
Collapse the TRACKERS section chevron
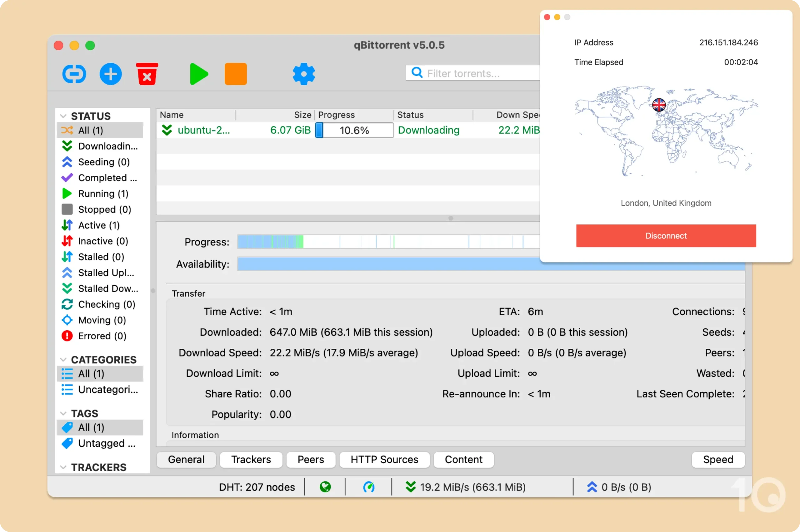(63, 467)
